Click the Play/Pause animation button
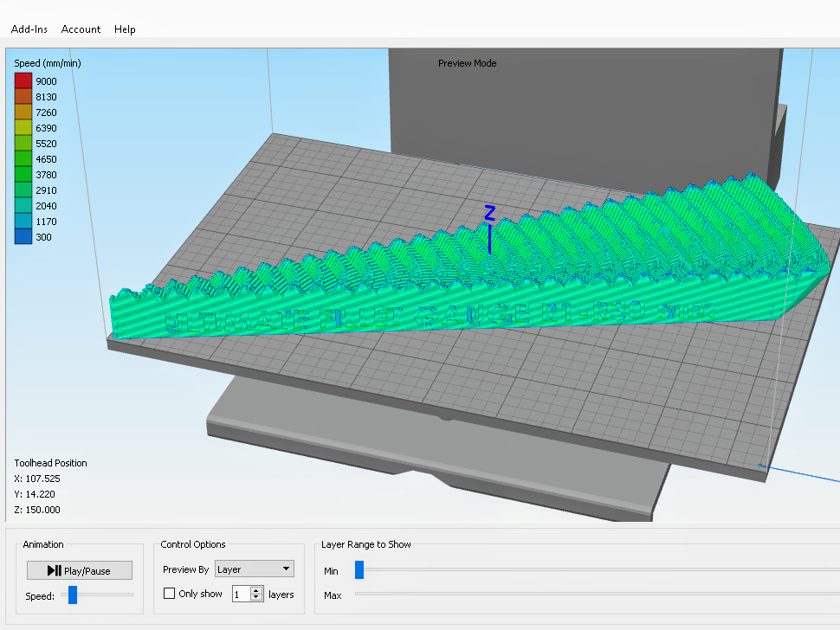The image size is (840, 630). (80, 570)
